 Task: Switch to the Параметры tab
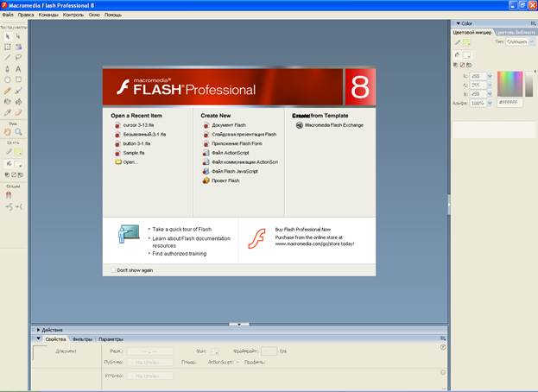pyautogui.click(x=111, y=339)
